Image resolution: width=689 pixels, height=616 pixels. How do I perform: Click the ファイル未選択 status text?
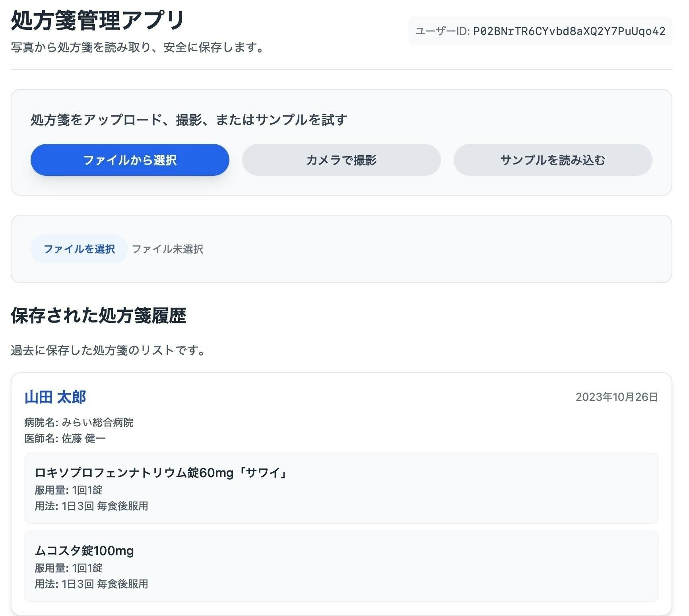click(x=167, y=250)
